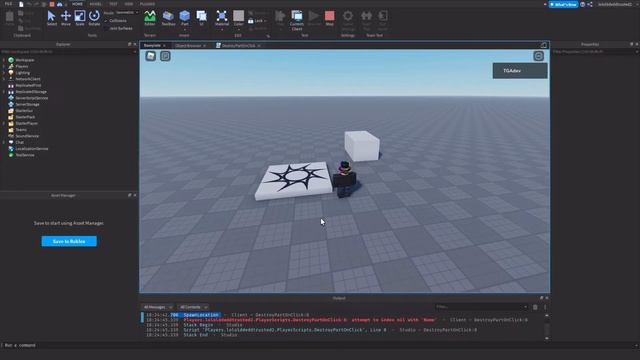Select ReplicatedStorage in Explorer
The height and width of the screenshot is (360, 640).
click(31, 92)
